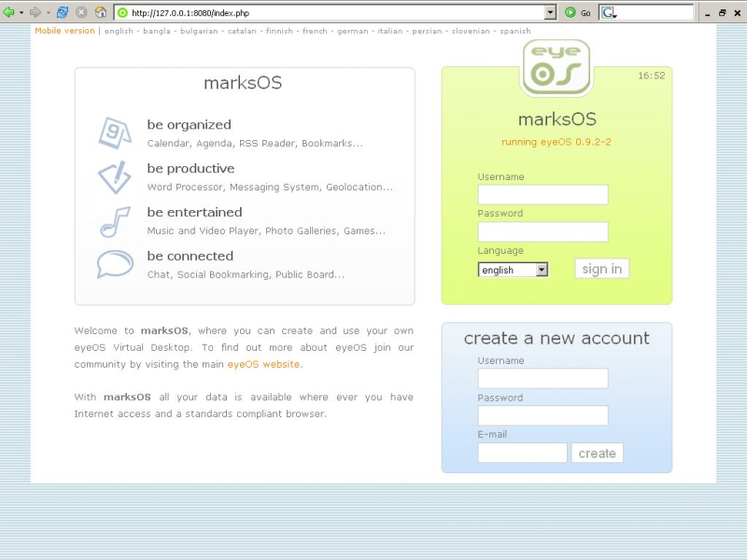Switch the page language to persian
The image size is (747, 560).
427,31
